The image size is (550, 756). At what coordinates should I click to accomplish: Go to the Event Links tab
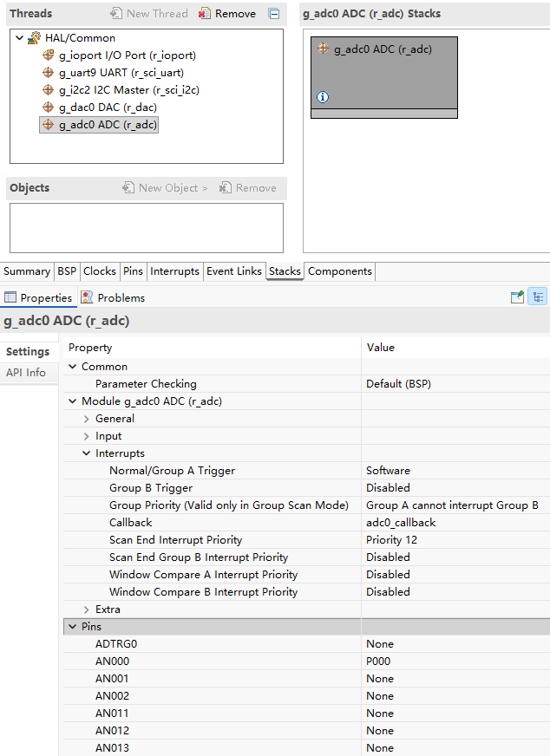pyautogui.click(x=234, y=271)
